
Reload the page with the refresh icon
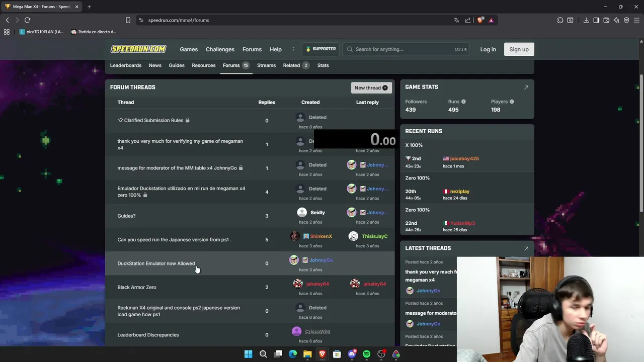point(27,20)
